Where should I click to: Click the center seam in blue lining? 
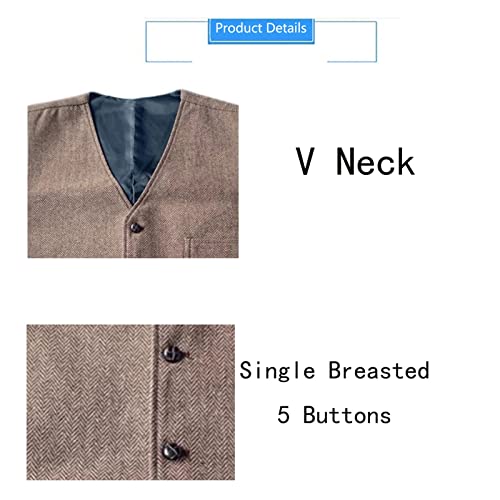point(135,147)
